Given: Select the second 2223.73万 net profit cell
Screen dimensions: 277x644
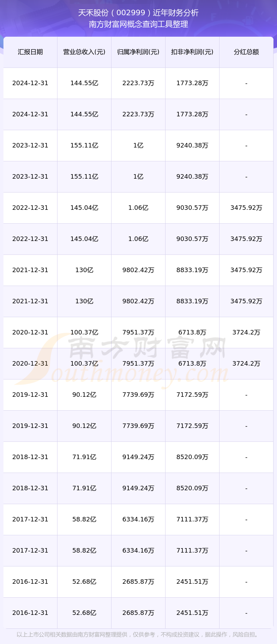Looking at the screenshot, I should 138,114.
